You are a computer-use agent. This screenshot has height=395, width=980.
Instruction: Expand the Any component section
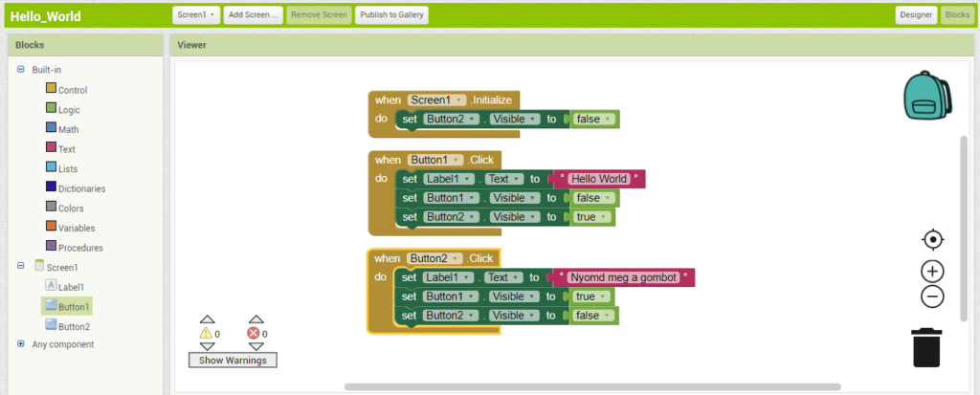click(21, 343)
